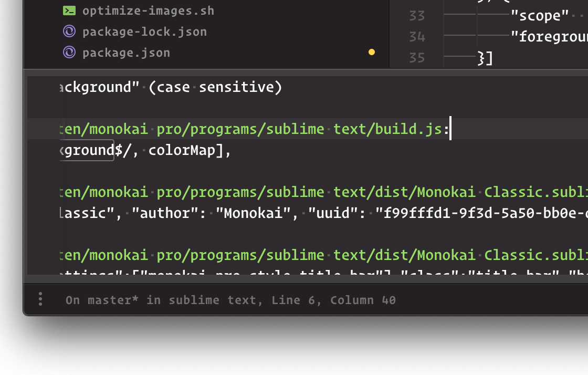
Task: Click the file icon beside package.json
Action: [x=69, y=53]
